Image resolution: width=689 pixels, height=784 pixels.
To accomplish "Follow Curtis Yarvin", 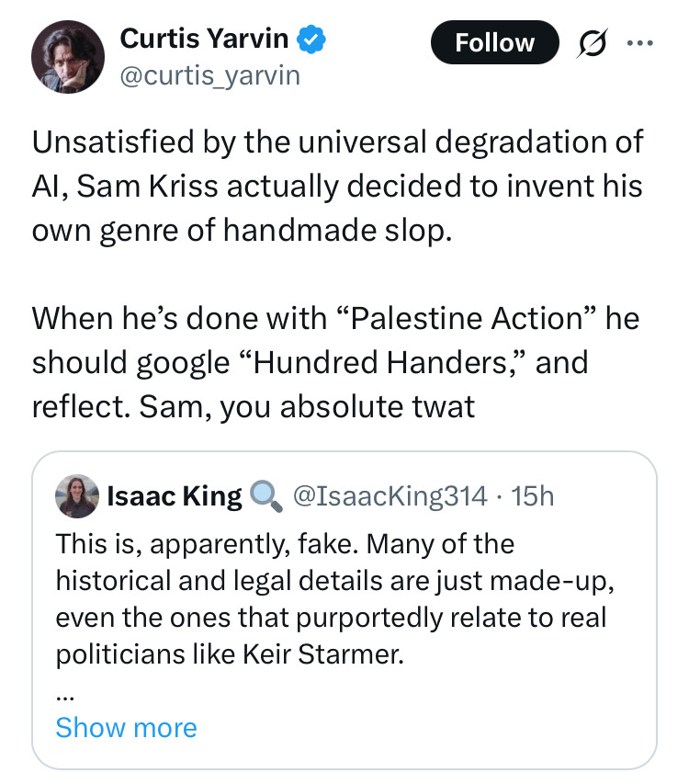I will pos(494,42).
